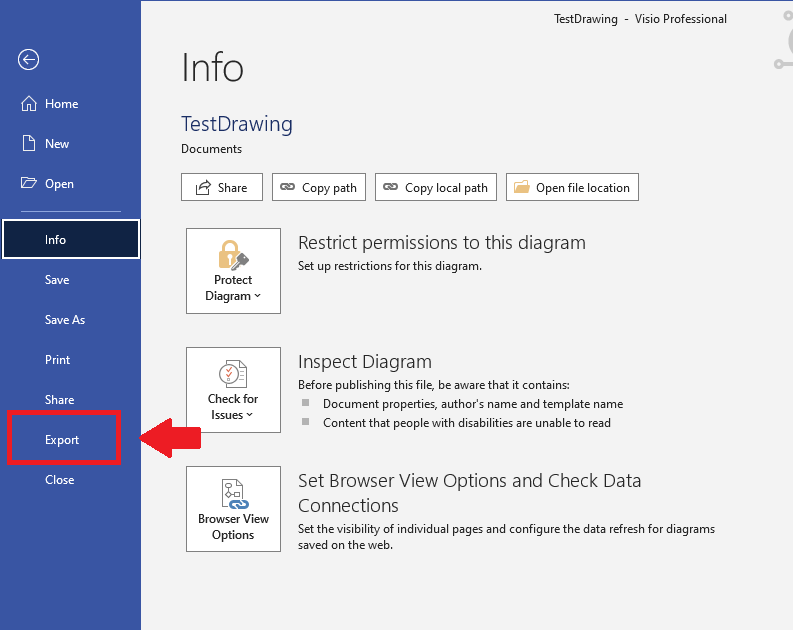This screenshot has height=630, width=793.
Task: Open the Save As page
Action: point(70,320)
